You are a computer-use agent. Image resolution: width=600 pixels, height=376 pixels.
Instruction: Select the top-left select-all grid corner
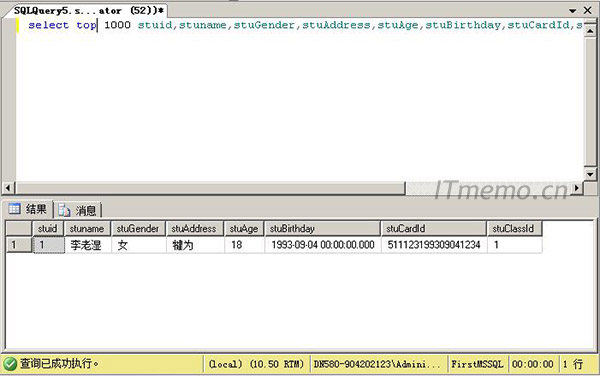(18, 229)
